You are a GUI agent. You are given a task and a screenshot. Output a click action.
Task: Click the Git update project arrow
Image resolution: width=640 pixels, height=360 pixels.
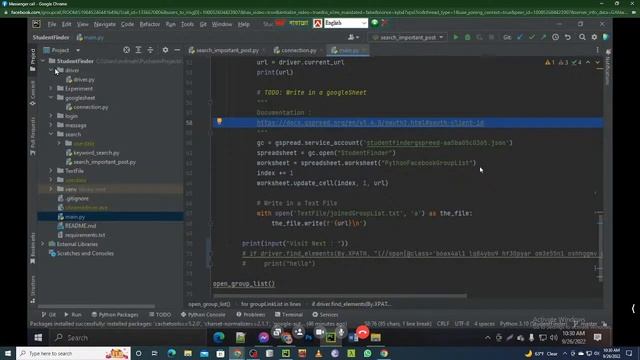[520, 37]
